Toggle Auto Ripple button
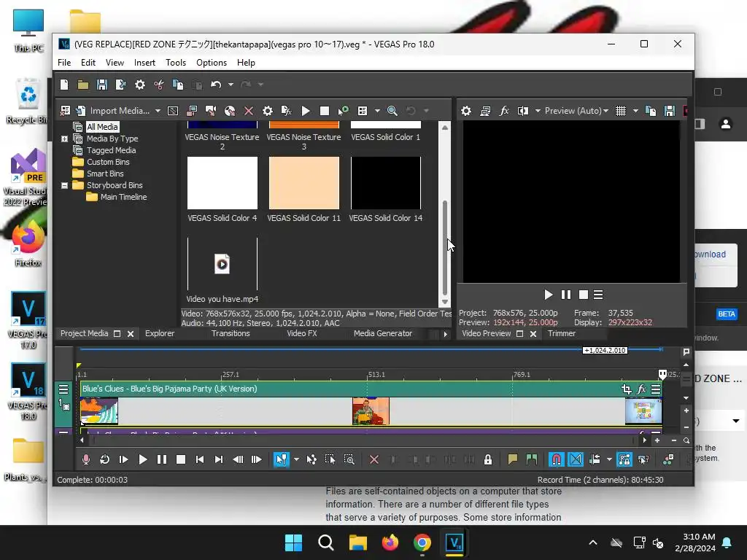 pos(595,459)
